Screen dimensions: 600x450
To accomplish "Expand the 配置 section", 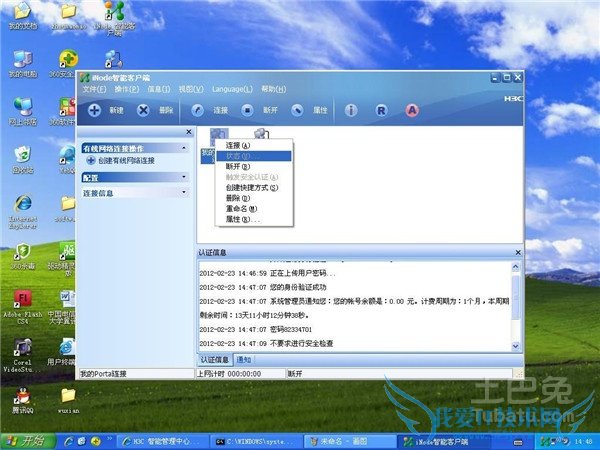I will [x=184, y=177].
